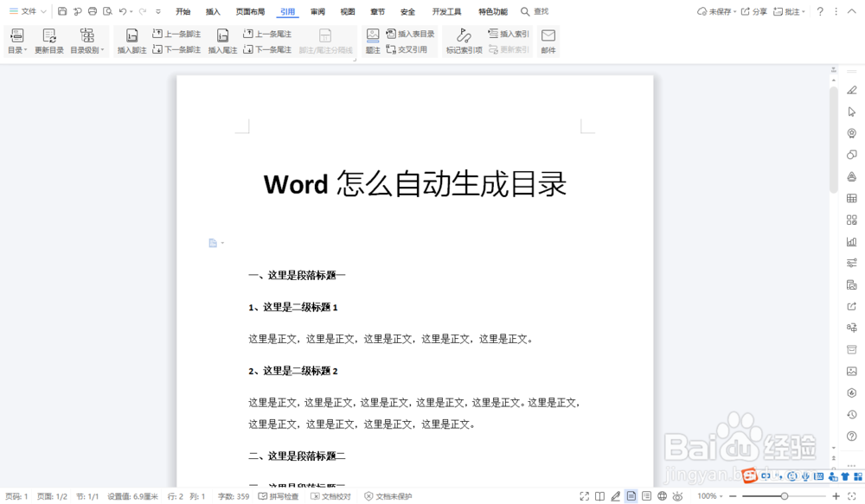Switch to the 开始 (Home) tab

pos(183,11)
